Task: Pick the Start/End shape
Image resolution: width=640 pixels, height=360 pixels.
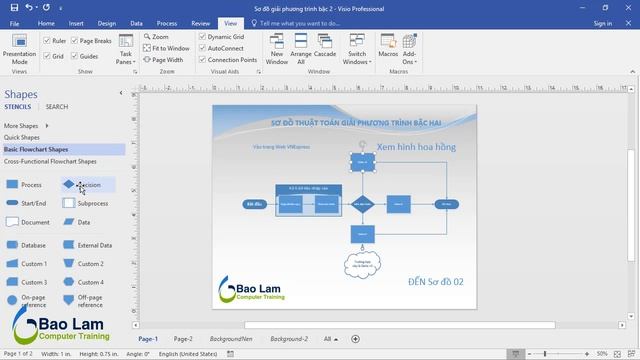Action: 26,203
